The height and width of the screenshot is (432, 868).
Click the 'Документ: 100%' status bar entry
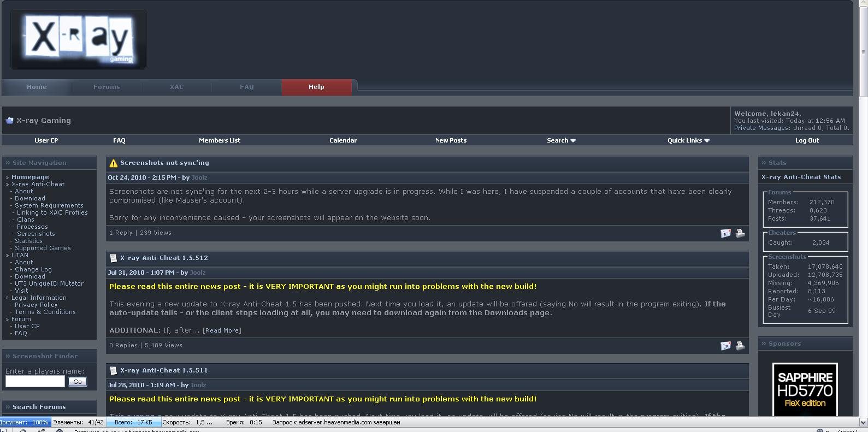(25, 422)
